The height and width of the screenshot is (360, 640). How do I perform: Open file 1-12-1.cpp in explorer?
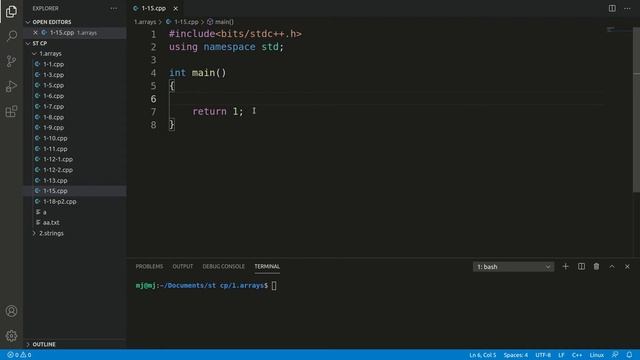58,159
